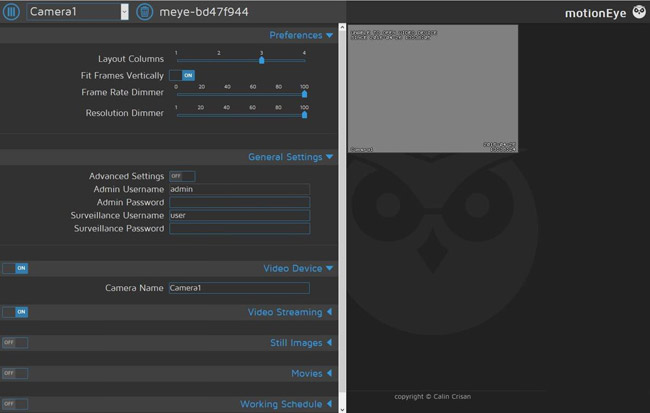
Task: Click the Admin Password field
Action: pyautogui.click(x=239, y=202)
